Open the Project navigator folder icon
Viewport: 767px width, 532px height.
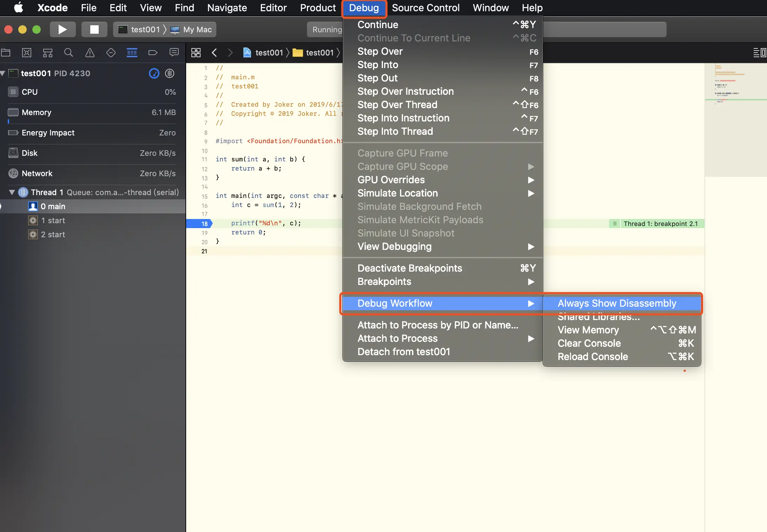tap(6, 53)
